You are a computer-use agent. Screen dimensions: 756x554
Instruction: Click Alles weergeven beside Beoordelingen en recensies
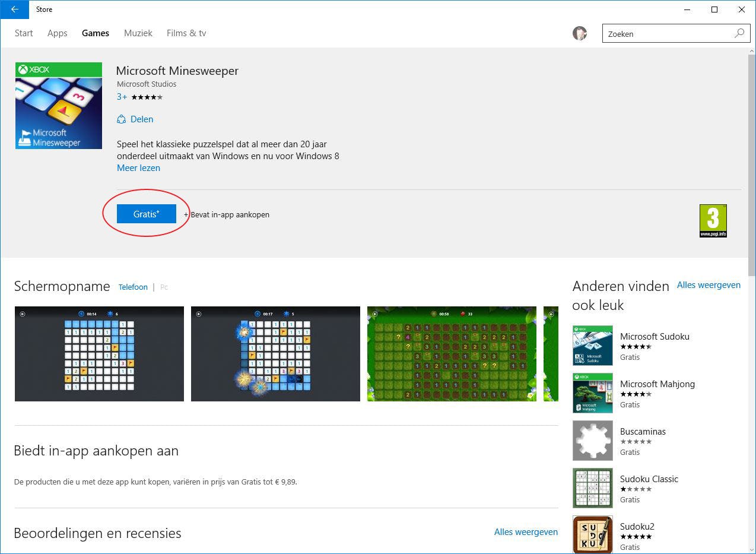click(x=526, y=532)
